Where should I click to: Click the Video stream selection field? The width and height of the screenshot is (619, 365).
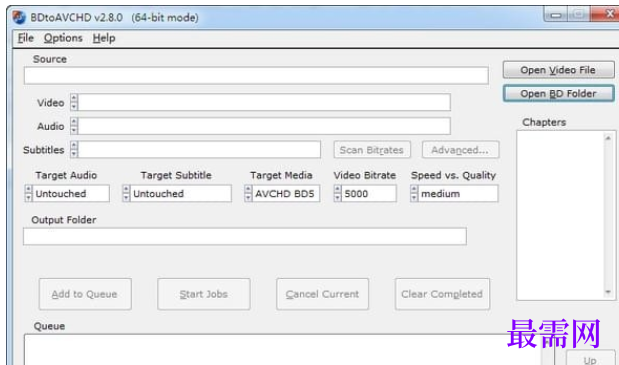coord(264,102)
